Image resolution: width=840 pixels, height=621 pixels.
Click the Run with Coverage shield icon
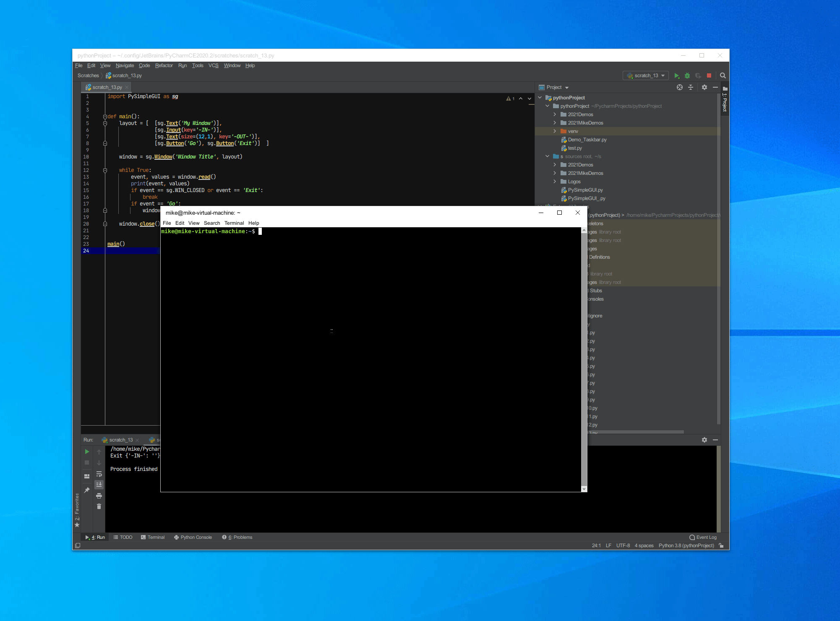[x=698, y=76]
